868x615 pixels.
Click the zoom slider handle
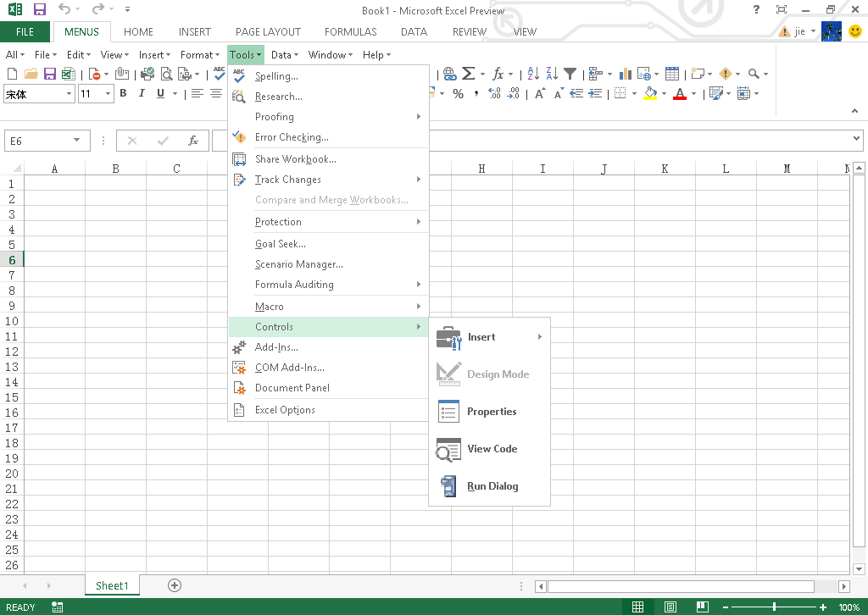[774, 607]
